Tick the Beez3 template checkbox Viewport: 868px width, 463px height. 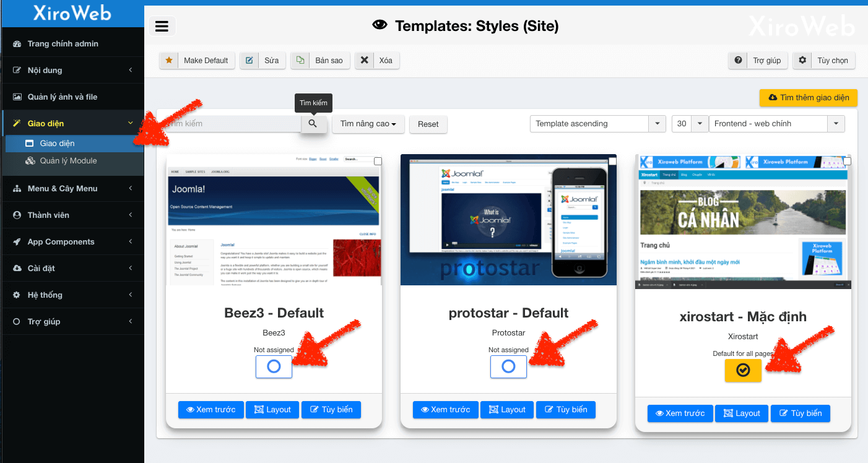tap(378, 161)
